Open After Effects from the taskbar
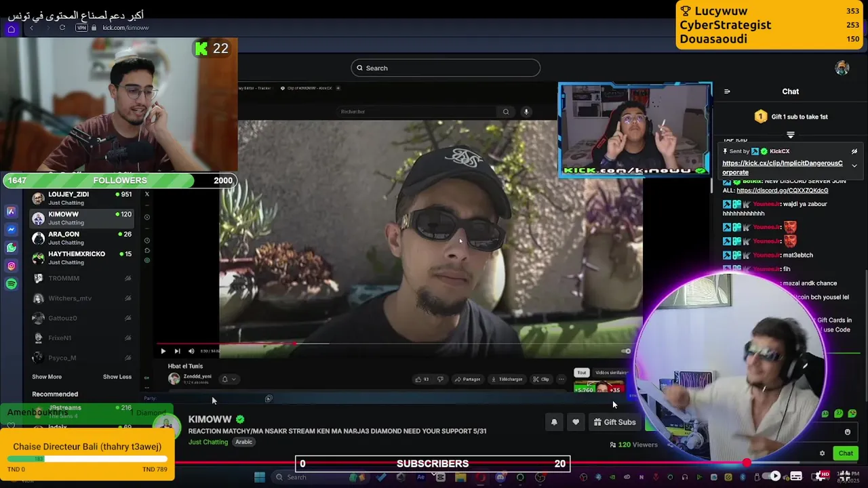Image resolution: width=868 pixels, height=488 pixels. click(x=420, y=477)
